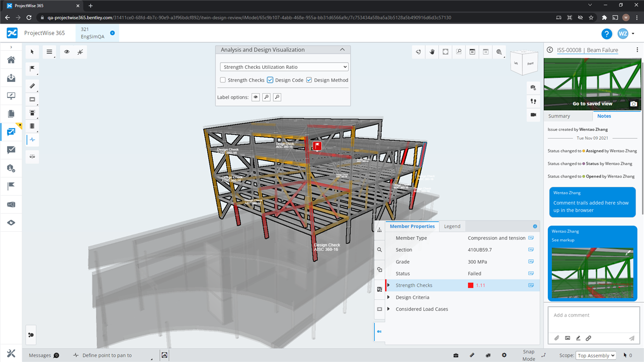Open the Measure ruler tool

[x=33, y=86]
